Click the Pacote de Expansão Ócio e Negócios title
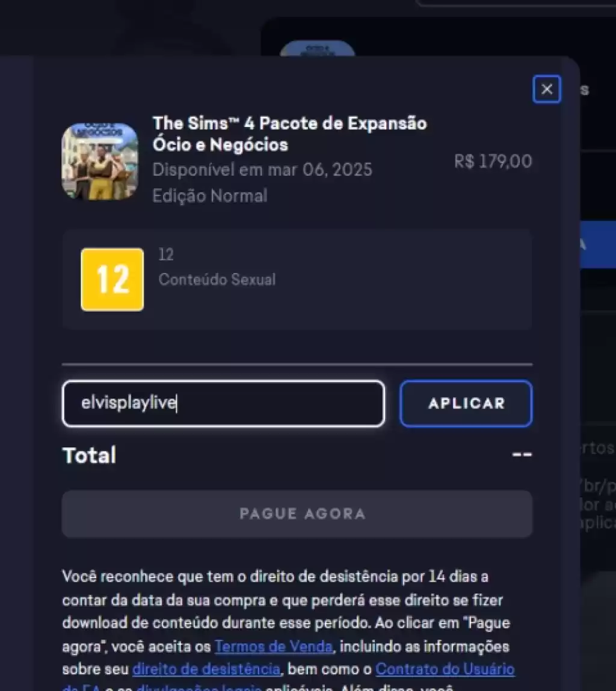The height and width of the screenshot is (691, 616). tap(290, 134)
